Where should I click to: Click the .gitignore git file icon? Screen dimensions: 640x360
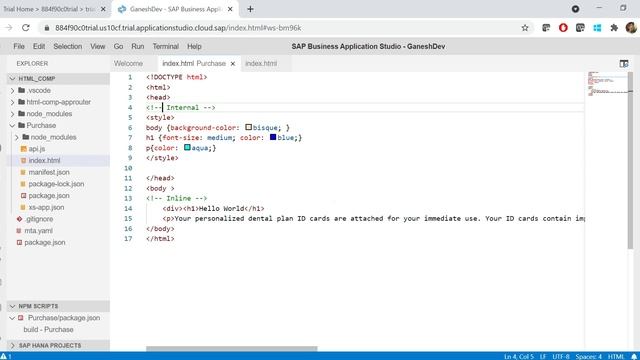click(19, 219)
